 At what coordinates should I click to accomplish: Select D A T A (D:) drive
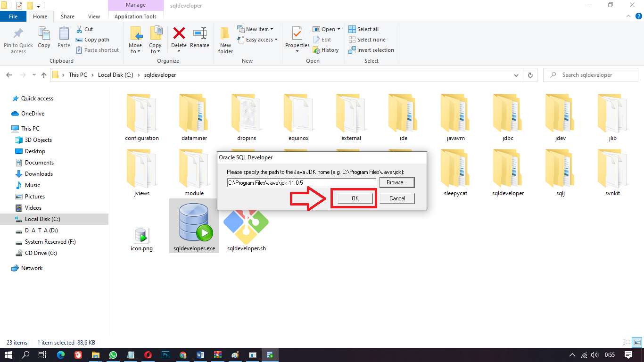point(41,230)
